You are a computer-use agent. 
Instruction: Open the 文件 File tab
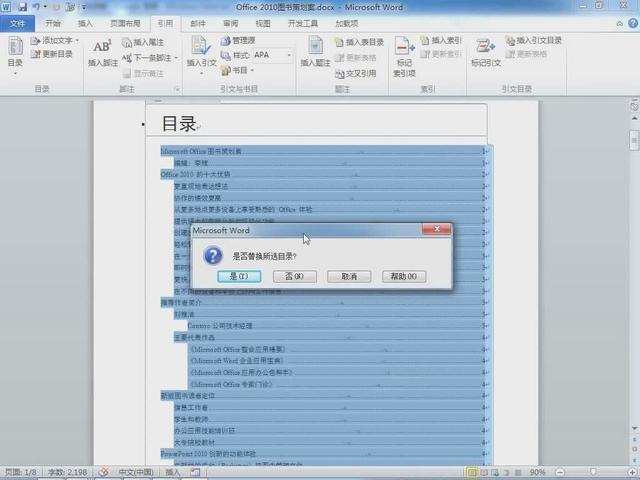coord(17,24)
